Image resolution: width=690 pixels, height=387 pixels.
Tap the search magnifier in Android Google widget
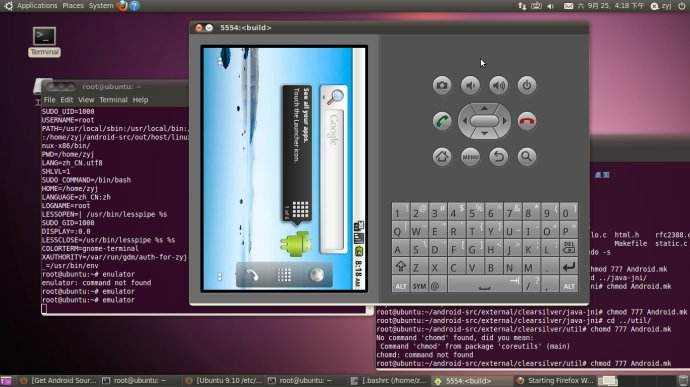click(x=334, y=96)
